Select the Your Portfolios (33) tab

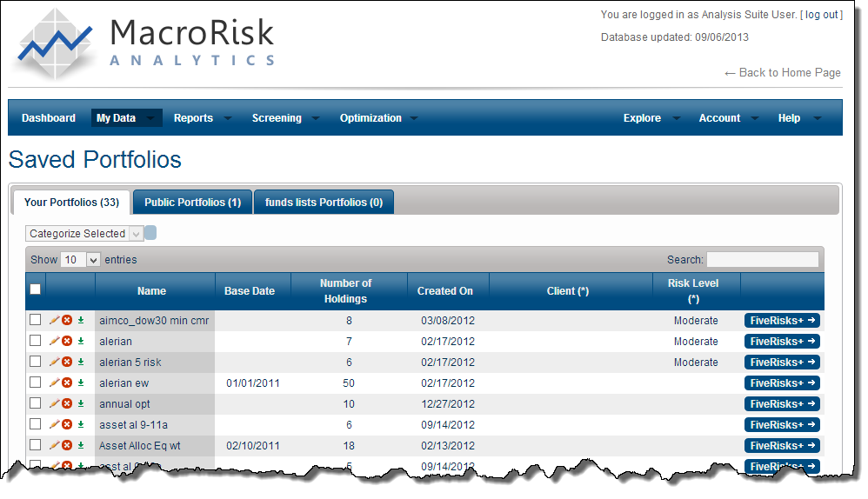pos(71,203)
